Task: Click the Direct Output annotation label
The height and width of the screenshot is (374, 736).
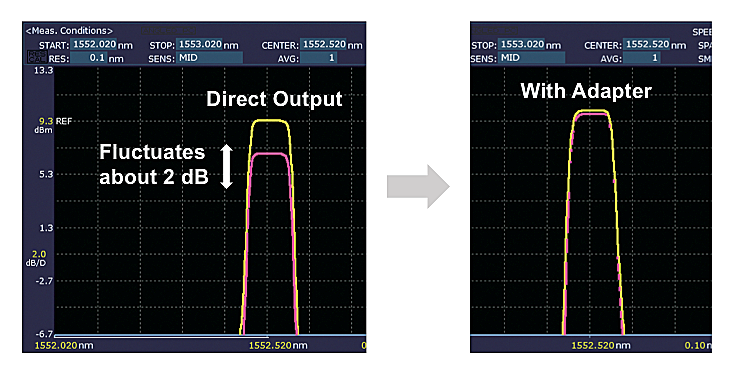Action: click(x=275, y=99)
